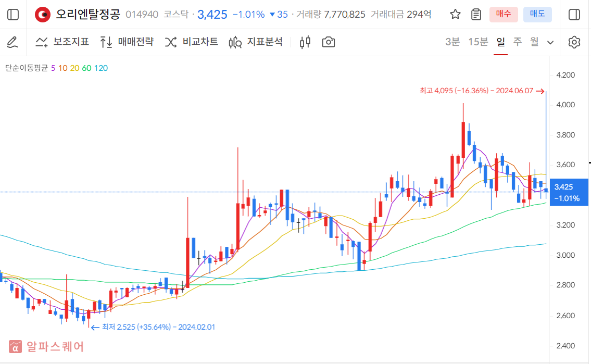Switch to 15분 interval tab
The height and width of the screenshot is (364, 591).
point(477,42)
